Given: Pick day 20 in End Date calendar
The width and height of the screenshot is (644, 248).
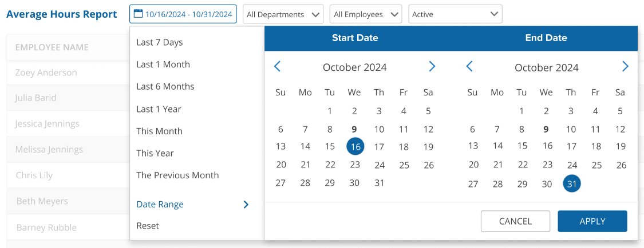Looking at the screenshot, I should point(473,165).
